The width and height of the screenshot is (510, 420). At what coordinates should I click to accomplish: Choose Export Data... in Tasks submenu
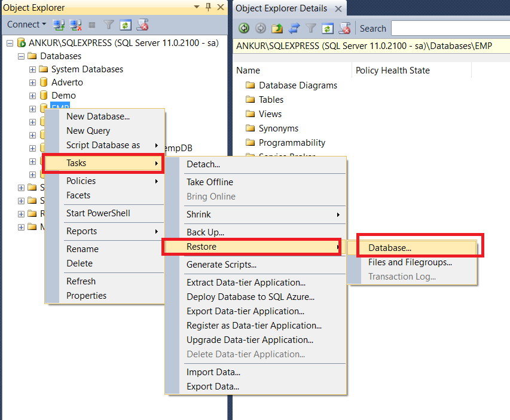[256, 387]
